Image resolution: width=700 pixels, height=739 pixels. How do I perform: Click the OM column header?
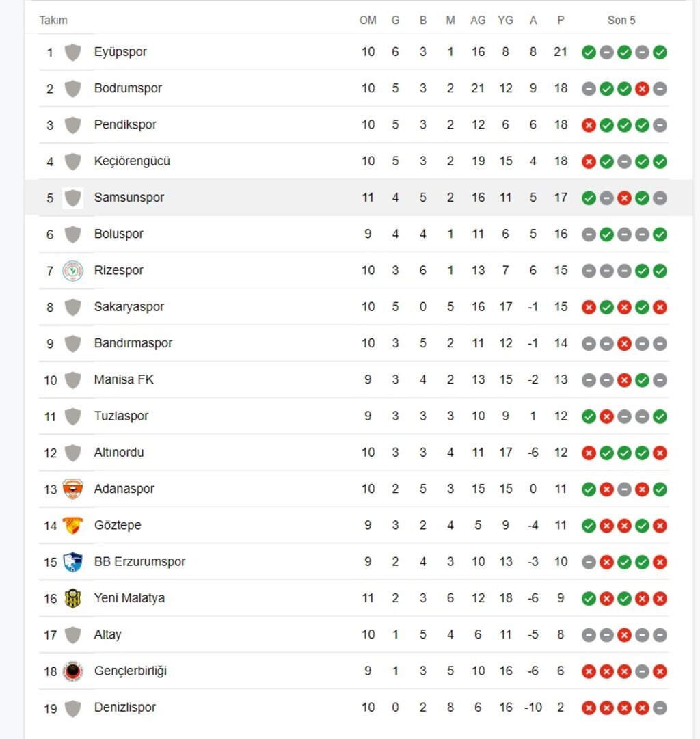368,21
